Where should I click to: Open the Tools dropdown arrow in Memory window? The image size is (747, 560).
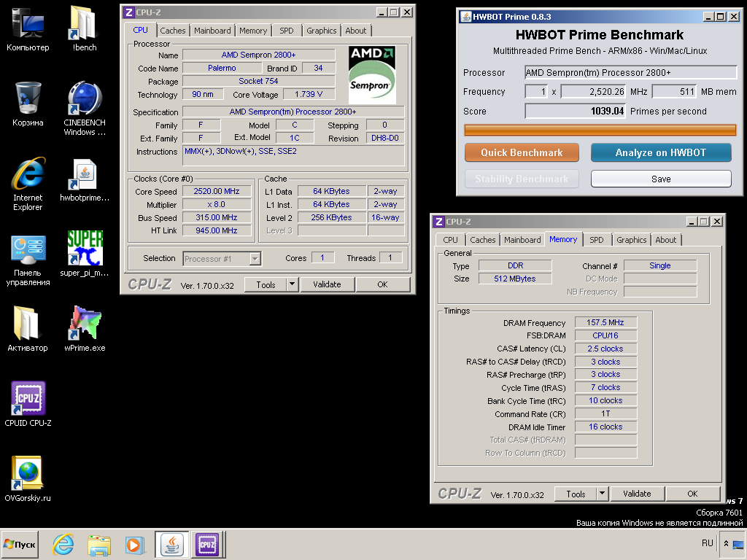(602, 494)
